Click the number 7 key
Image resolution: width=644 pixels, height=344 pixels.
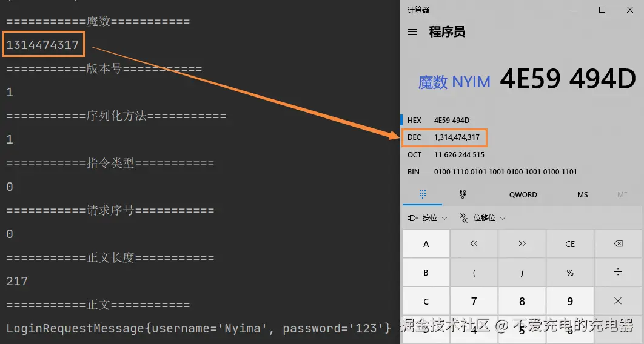point(474,302)
